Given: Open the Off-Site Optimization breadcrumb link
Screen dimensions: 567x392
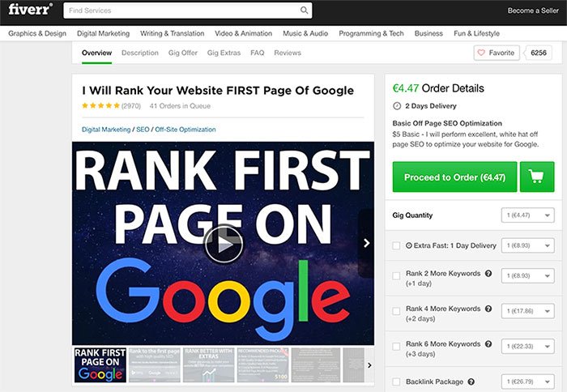Looking at the screenshot, I should point(185,130).
